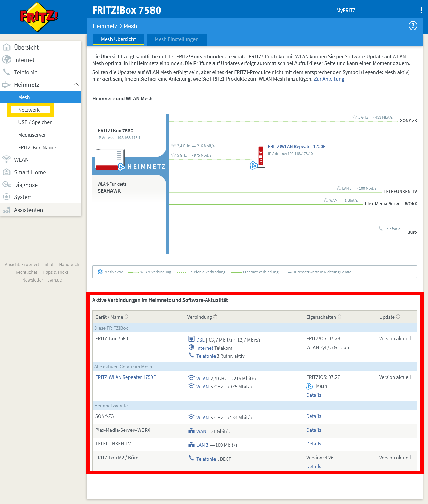428x504 pixels.
Task: Select Netzwerk in the sidebar menu
Action: coord(28,110)
